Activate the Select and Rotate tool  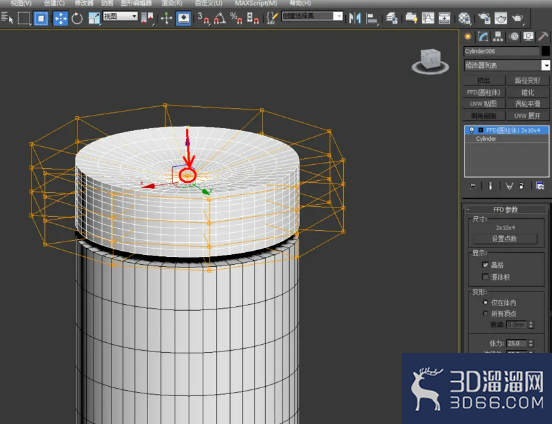click(x=77, y=18)
